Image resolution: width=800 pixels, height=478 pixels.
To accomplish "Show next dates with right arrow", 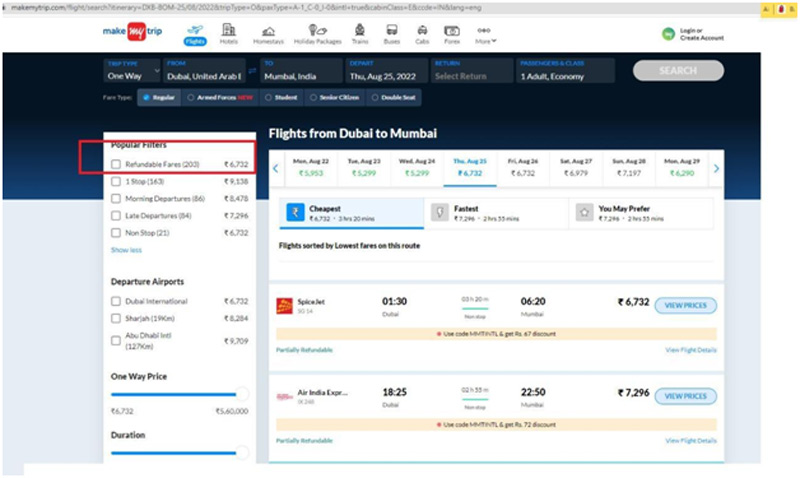I will tap(716, 168).
